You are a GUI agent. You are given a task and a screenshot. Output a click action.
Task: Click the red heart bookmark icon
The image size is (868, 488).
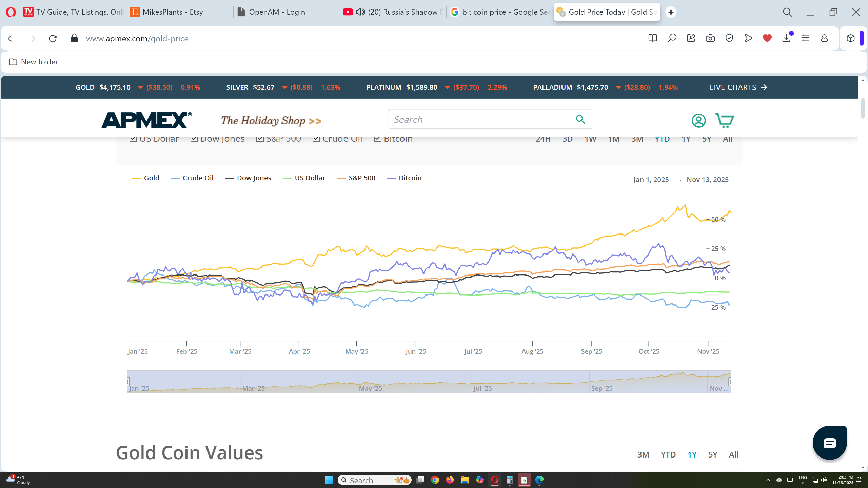click(x=767, y=38)
